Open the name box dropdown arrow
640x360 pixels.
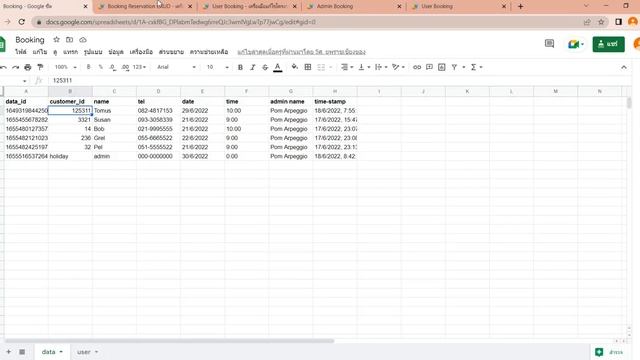coord(24,81)
